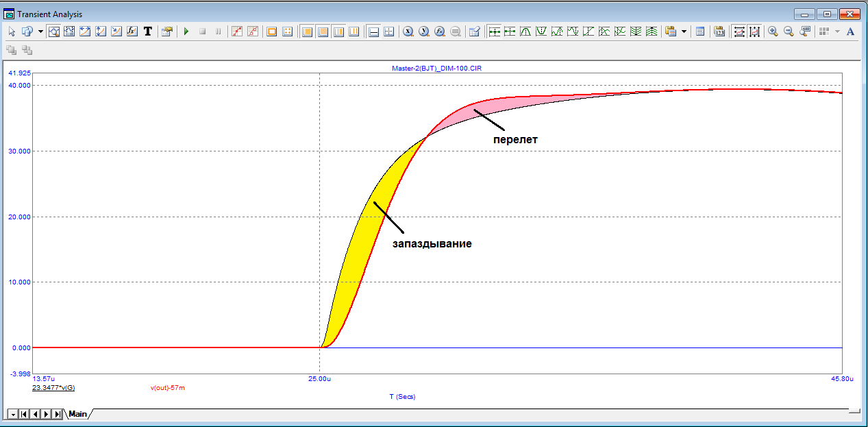The height and width of the screenshot is (427, 868).
Task: Jump cursor to curve Valley icon
Action: point(541,32)
